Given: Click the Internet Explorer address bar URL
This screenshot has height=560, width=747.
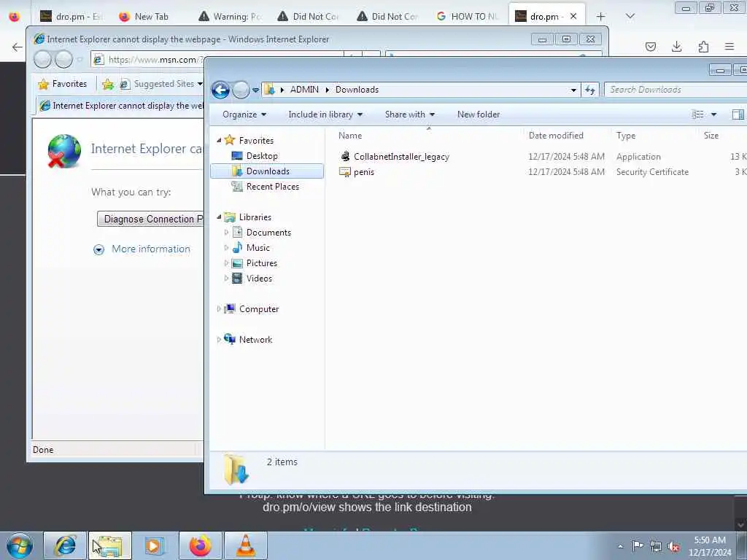Looking at the screenshot, I should [155, 60].
